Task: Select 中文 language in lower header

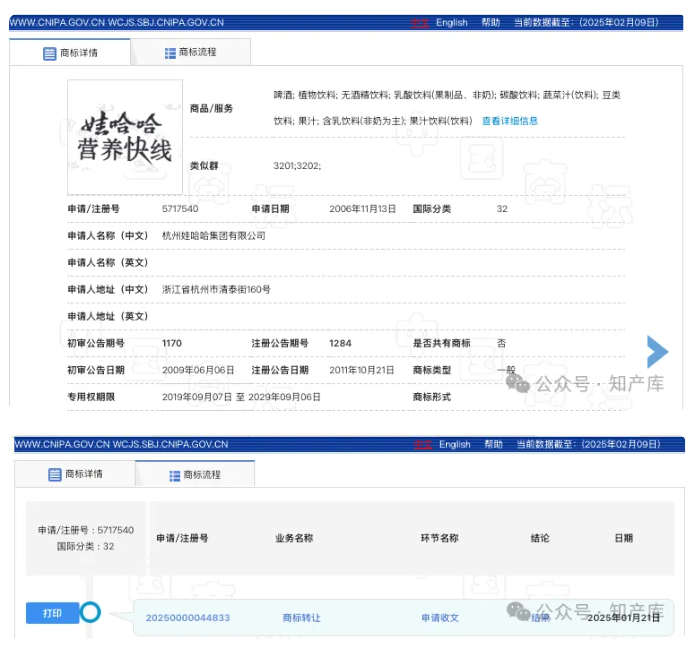Action: pyautogui.click(x=423, y=444)
